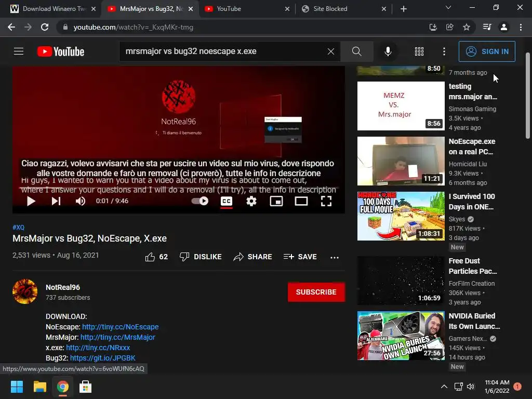Click the SAVE to playlist button
The width and height of the screenshot is (532, 399).
pyautogui.click(x=300, y=257)
